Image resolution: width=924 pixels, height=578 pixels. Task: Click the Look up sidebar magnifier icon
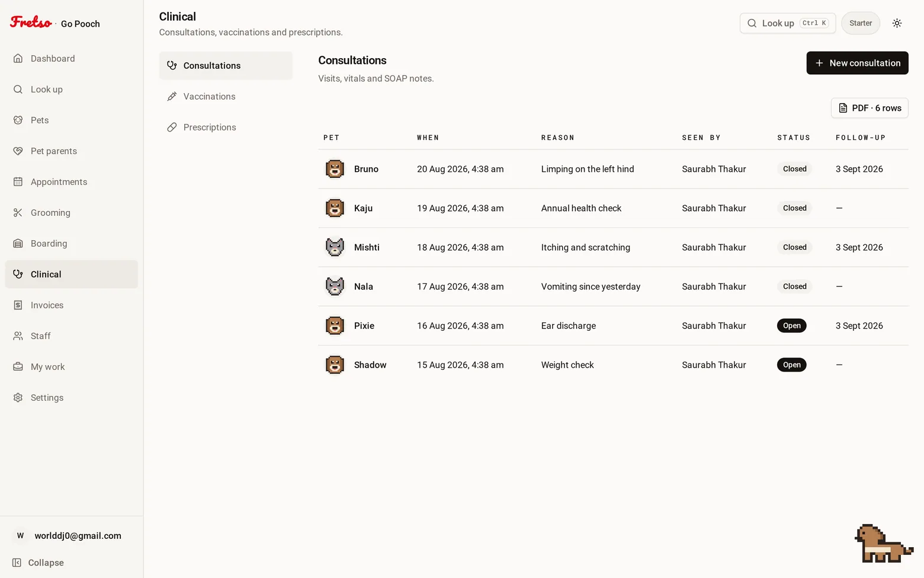[x=18, y=90]
